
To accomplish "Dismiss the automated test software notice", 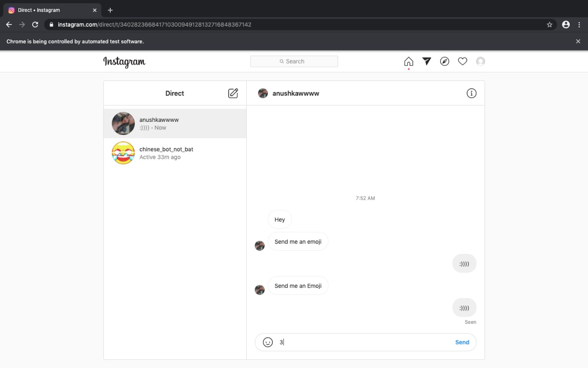I will coord(578,41).
